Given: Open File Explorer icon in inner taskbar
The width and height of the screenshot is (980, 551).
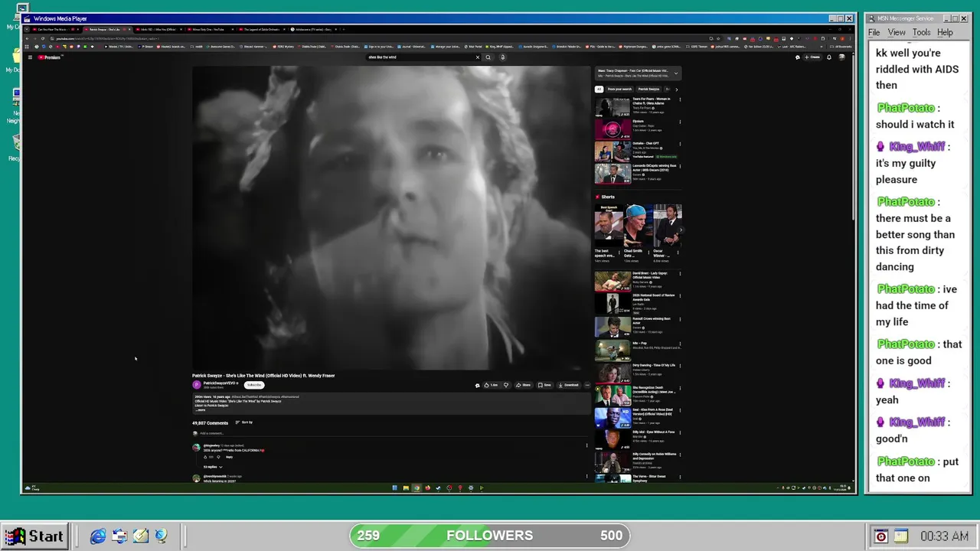Looking at the screenshot, I should click(x=406, y=487).
